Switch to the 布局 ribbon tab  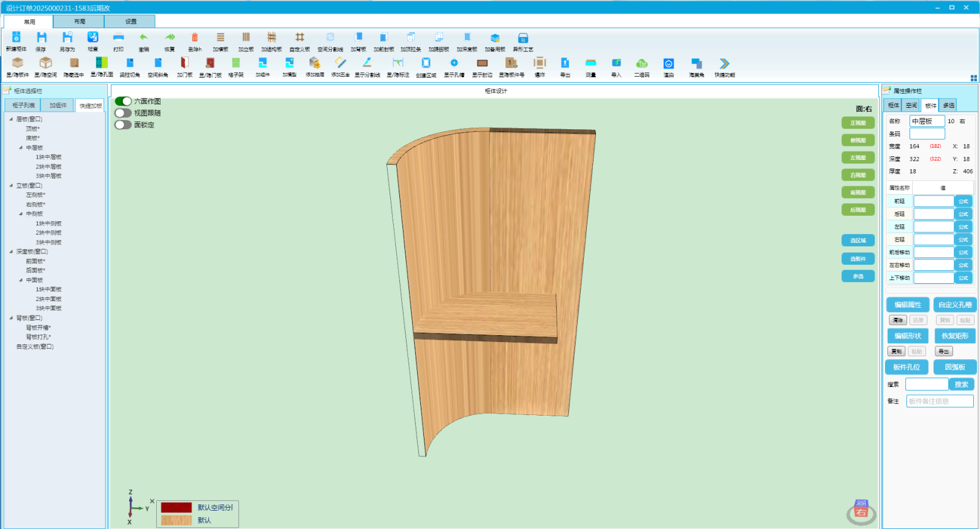pyautogui.click(x=79, y=21)
